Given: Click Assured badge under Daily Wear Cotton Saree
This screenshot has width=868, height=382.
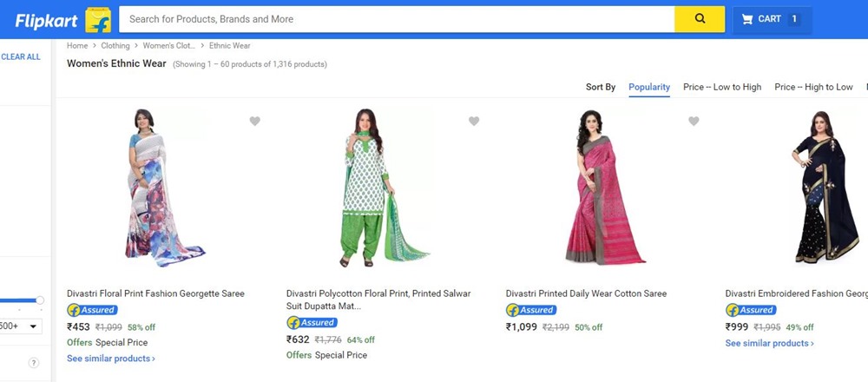Looking at the screenshot, I should pos(531,310).
